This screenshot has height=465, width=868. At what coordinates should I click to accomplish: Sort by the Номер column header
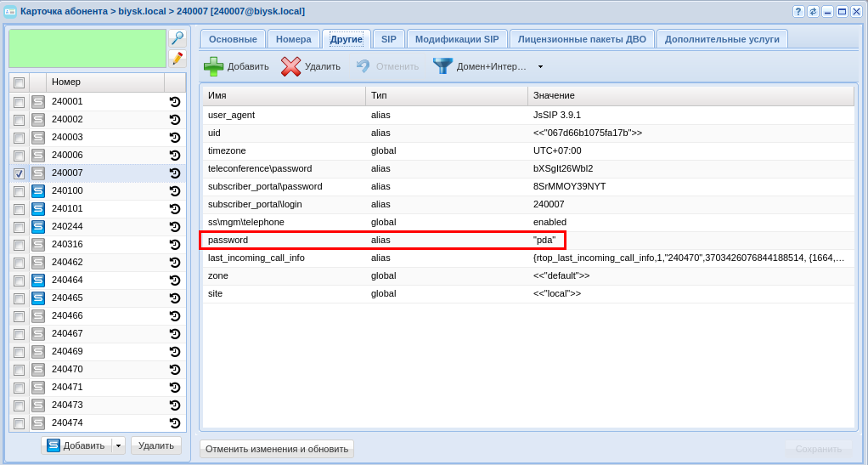point(105,82)
